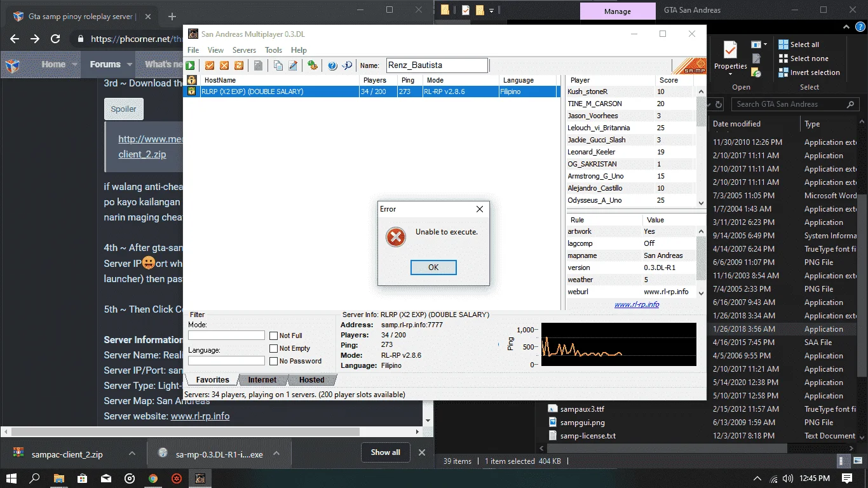This screenshot has width=868, height=488.
Task: Expand the Explorer quick access toolbar dropdown
Action: pyautogui.click(x=491, y=11)
